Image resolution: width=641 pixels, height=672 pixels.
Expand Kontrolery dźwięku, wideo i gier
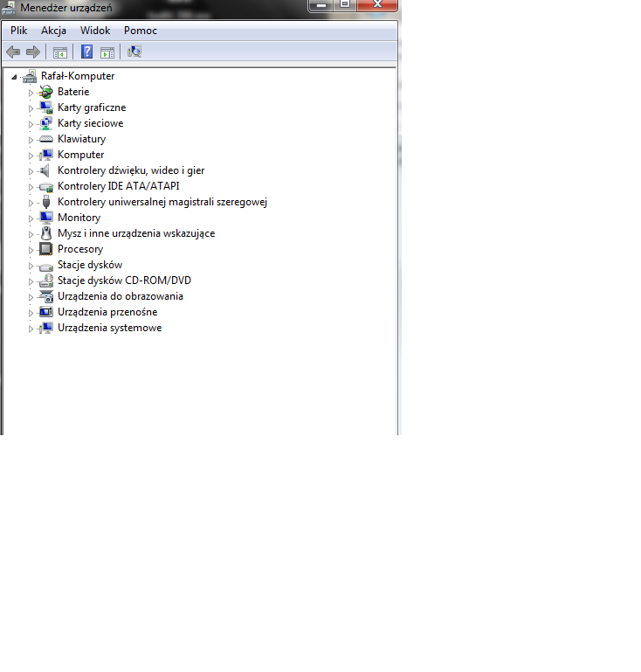tap(31, 171)
